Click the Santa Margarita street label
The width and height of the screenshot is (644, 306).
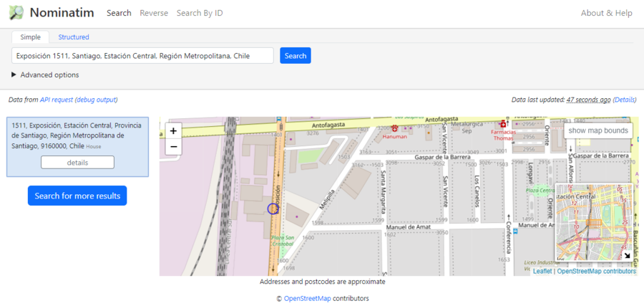click(x=384, y=191)
